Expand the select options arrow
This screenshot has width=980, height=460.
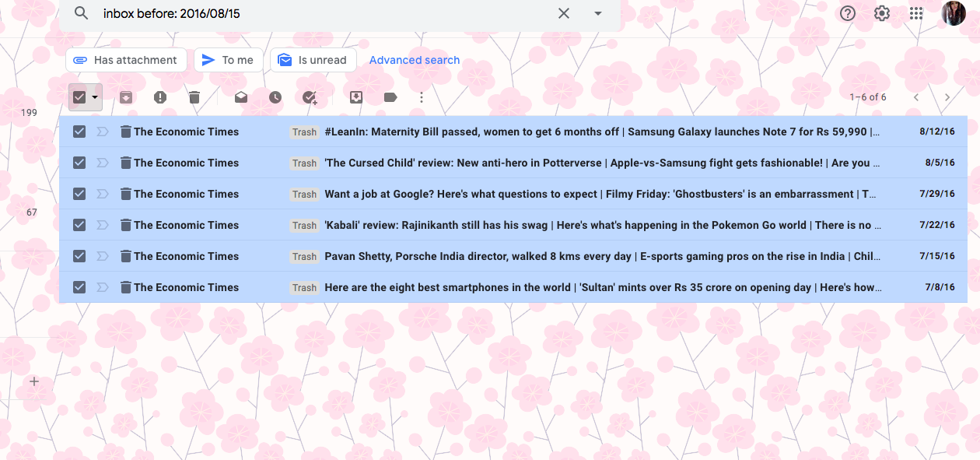[95, 97]
